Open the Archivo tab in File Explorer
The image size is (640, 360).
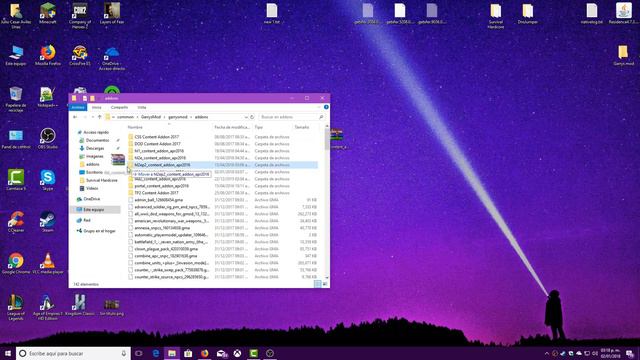(x=78, y=107)
